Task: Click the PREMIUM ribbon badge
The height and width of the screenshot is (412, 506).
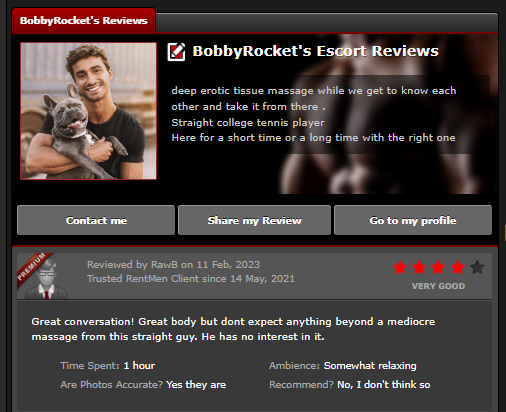Action: (33, 267)
